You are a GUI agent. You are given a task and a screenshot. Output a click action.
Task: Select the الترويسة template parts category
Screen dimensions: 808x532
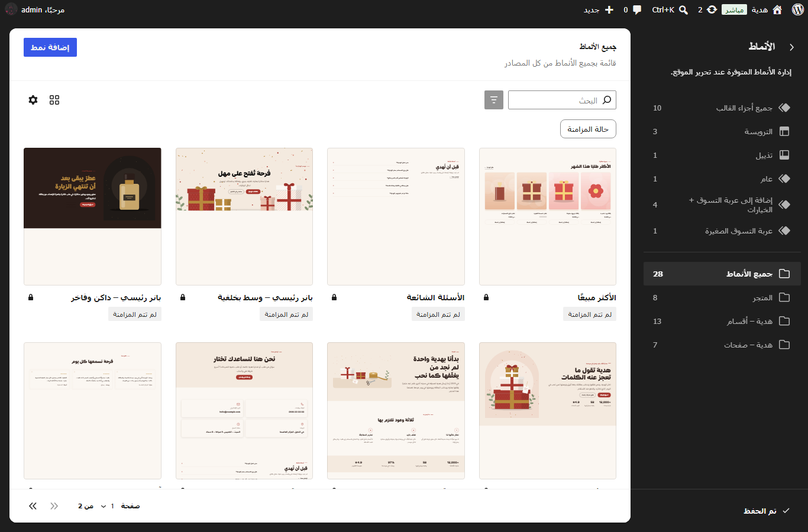point(722,132)
